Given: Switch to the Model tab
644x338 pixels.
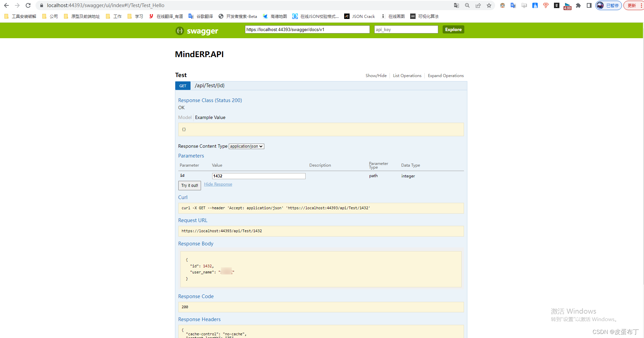Looking at the screenshot, I should coord(185,118).
